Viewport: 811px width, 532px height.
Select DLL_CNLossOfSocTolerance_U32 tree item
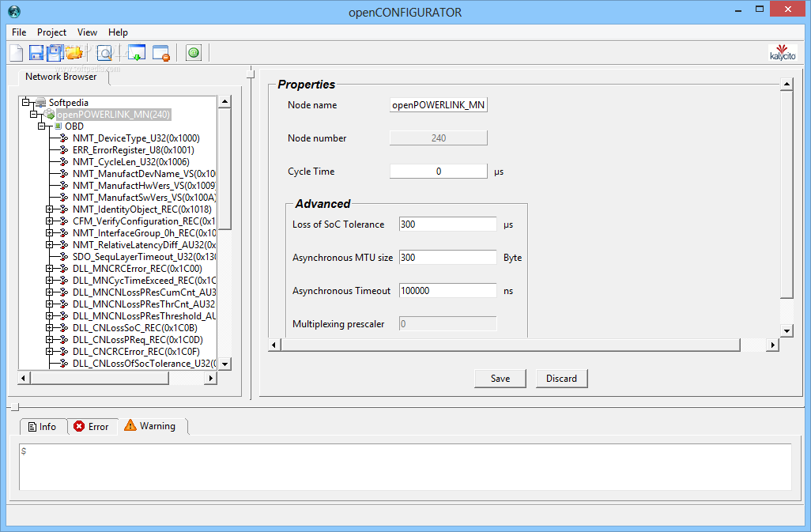click(145, 364)
